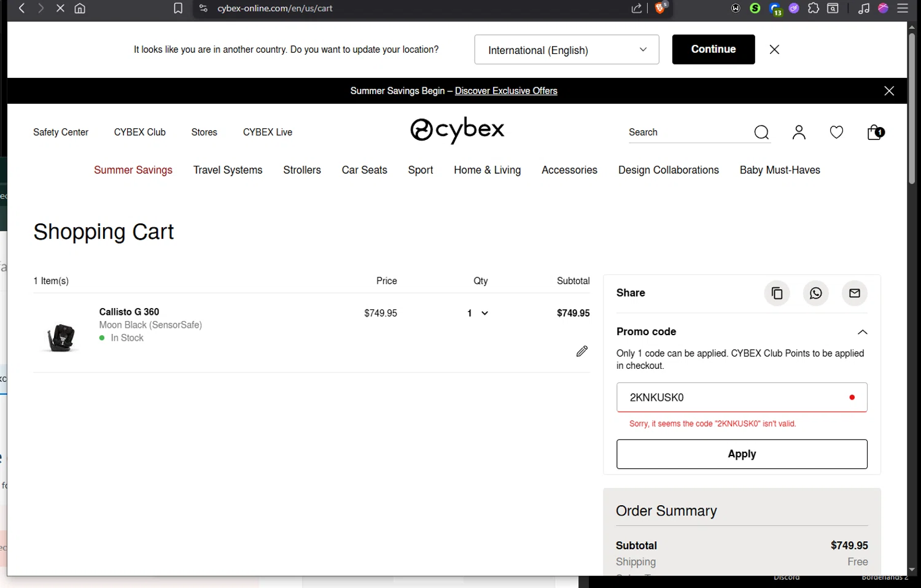The image size is (921, 588).
Task: Open the browser main hamburger menu
Action: 903,9
